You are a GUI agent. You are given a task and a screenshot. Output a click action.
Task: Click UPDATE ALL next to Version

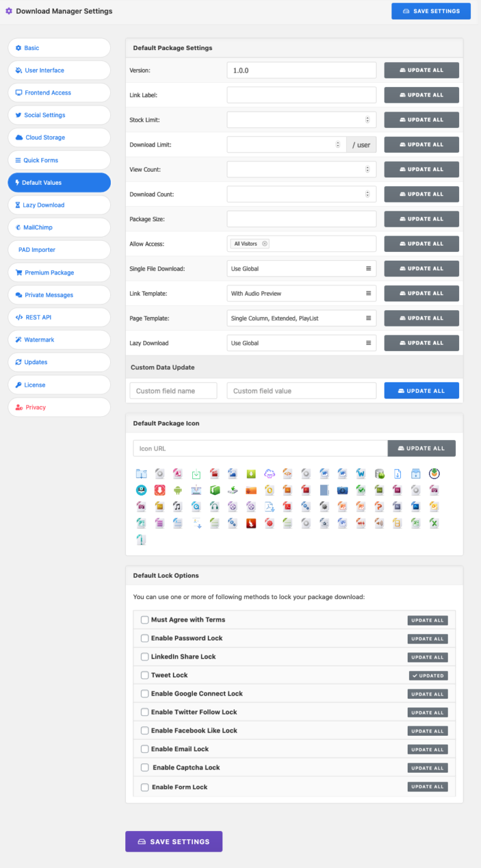pyautogui.click(x=421, y=70)
